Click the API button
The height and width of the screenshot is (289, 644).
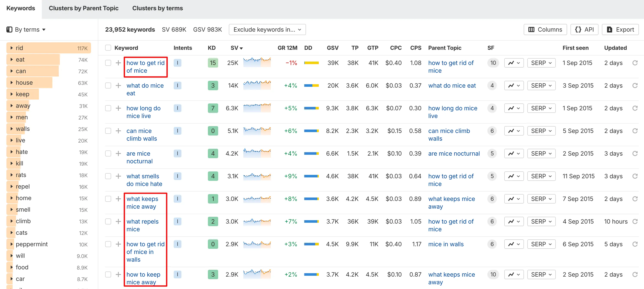[584, 29]
